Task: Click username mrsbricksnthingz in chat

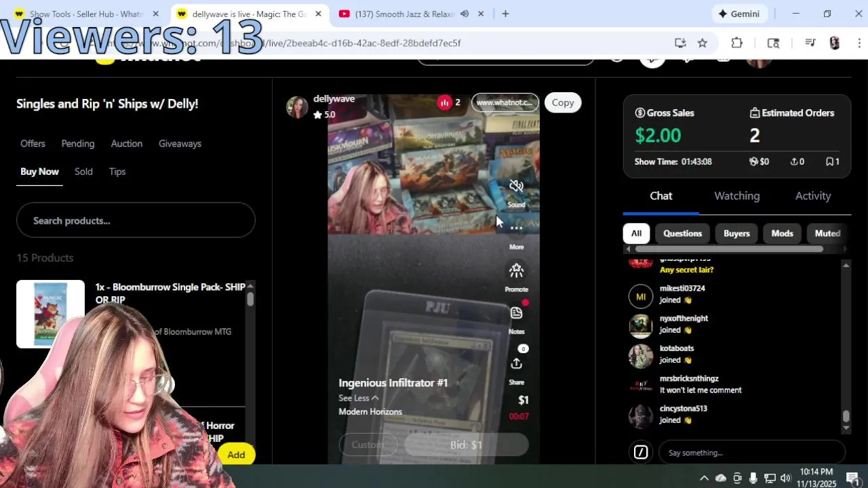Action: [689, 379]
